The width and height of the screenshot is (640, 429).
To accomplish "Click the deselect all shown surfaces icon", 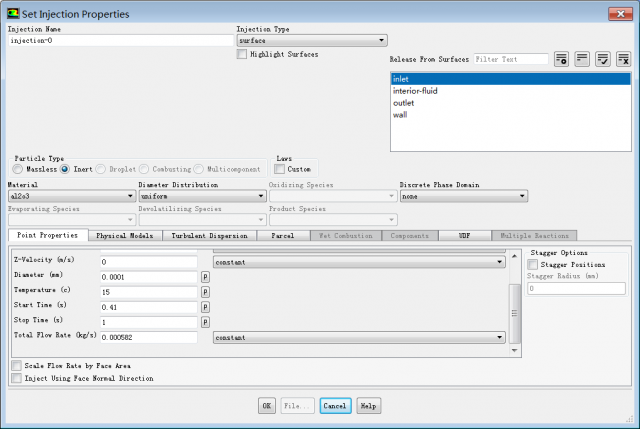I will (x=622, y=60).
